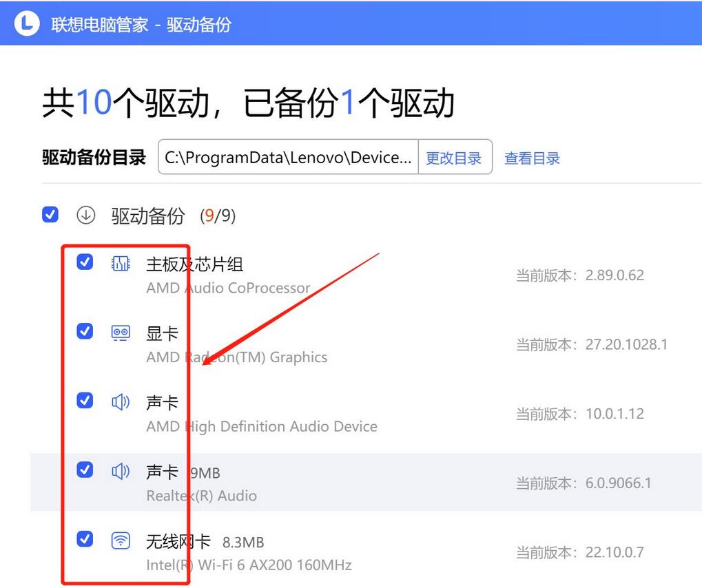Select the 主板及芯片组 row title

pos(195,264)
